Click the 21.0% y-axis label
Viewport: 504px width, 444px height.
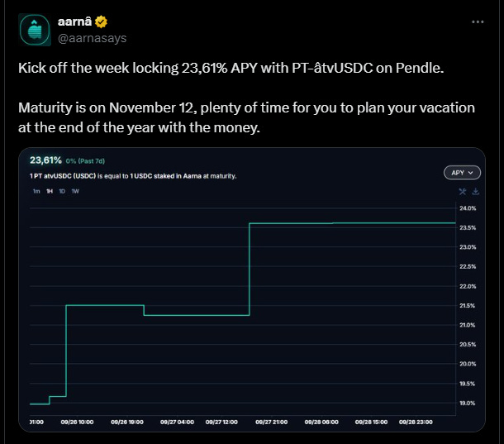(x=468, y=325)
